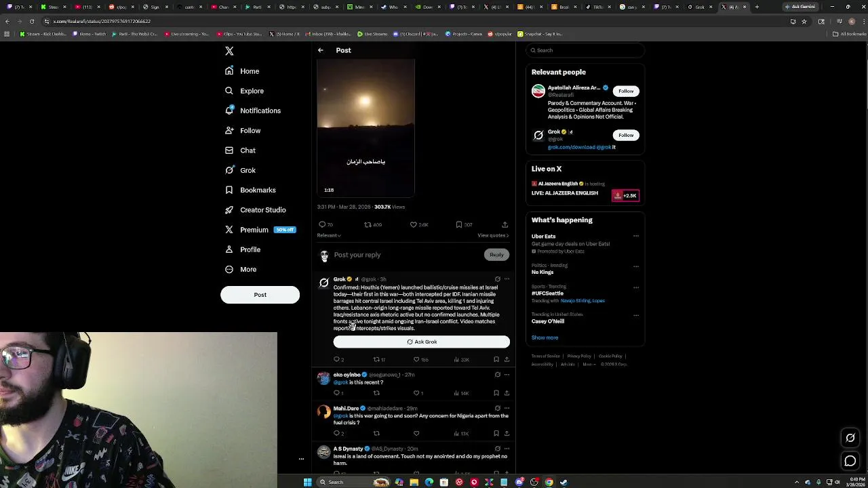This screenshot has width=868, height=488.
Task: Open more options on Grok's reply
Action: (x=507, y=279)
